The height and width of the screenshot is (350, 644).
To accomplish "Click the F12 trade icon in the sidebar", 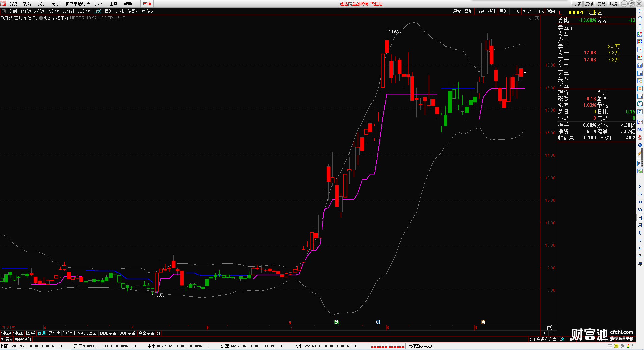I will (x=640, y=96).
